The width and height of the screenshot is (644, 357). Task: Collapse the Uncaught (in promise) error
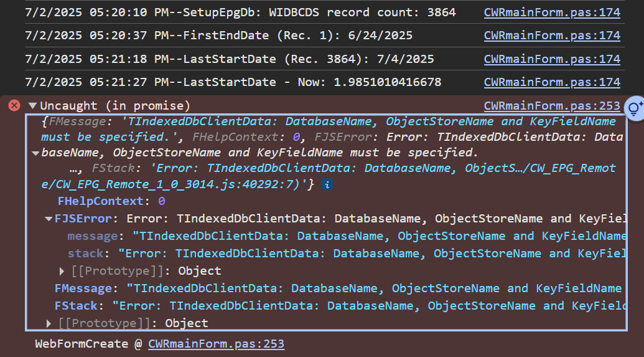point(33,106)
